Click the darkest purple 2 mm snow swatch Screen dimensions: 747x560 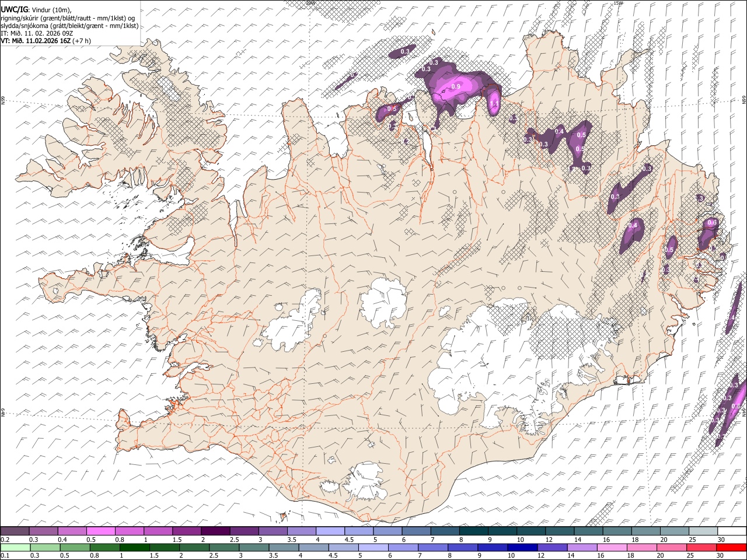pyautogui.click(x=215, y=531)
